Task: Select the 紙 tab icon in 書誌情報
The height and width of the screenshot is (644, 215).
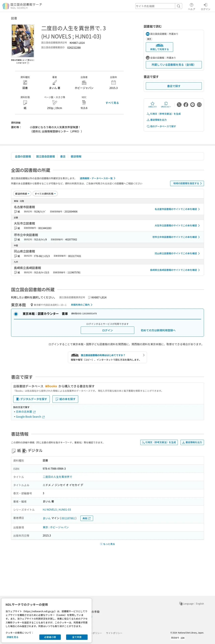Action: pos(14,451)
